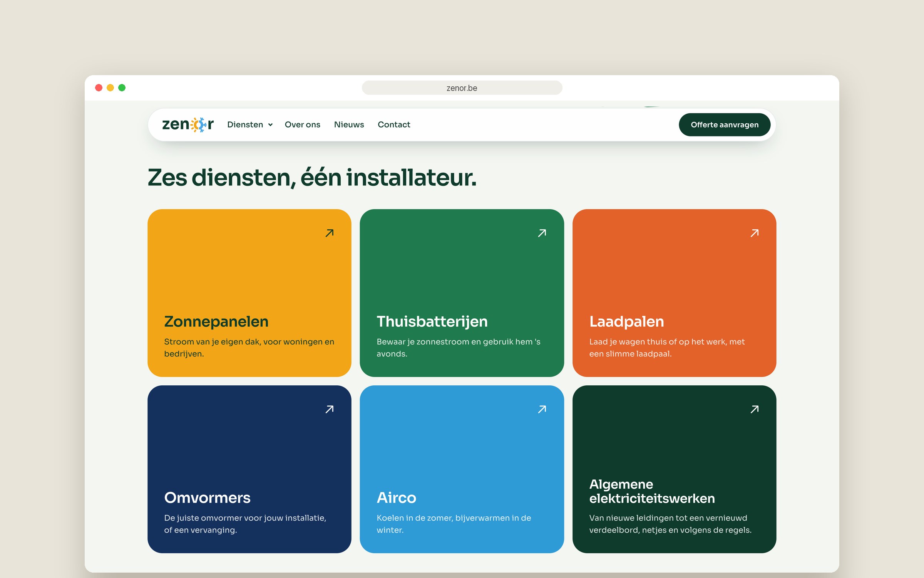Open the Algemene elektriciteitswerken heading link
Screen dimensions: 924x578
coord(652,491)
